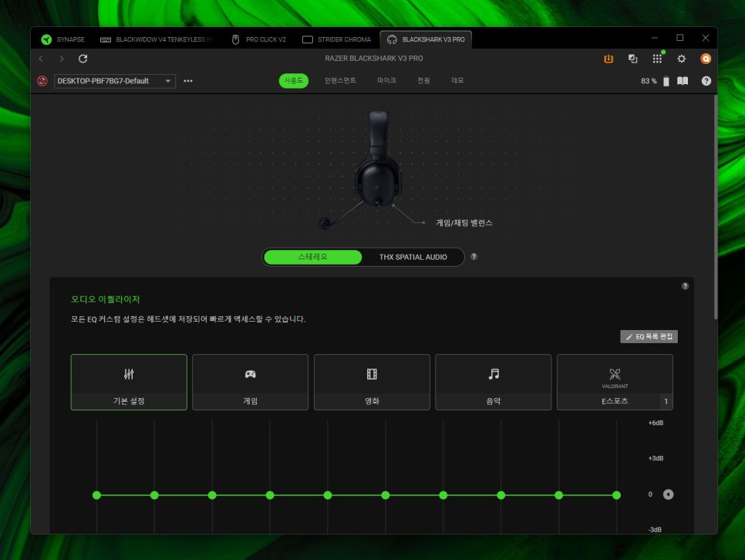745x560 pixels.
Task: Open the profile options three-dot menu
Action: point(188,81)
